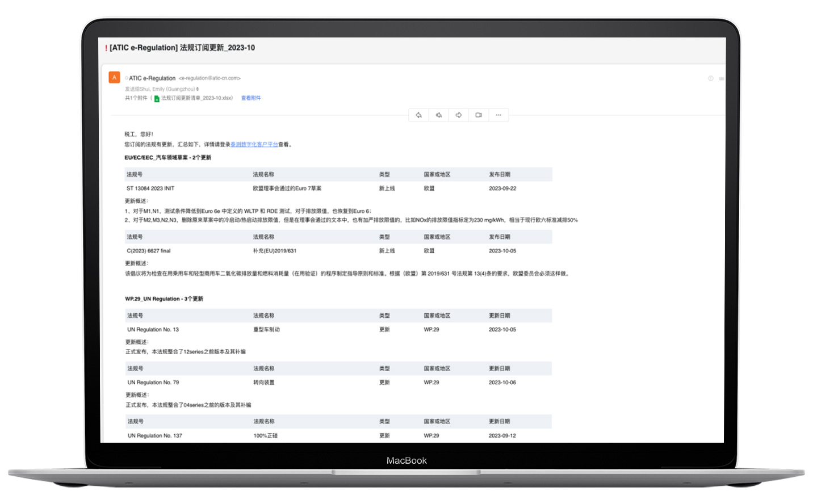Click the small icon right of info icon
This screenshot has height=504, width=817.
click(x=721, y=78)
